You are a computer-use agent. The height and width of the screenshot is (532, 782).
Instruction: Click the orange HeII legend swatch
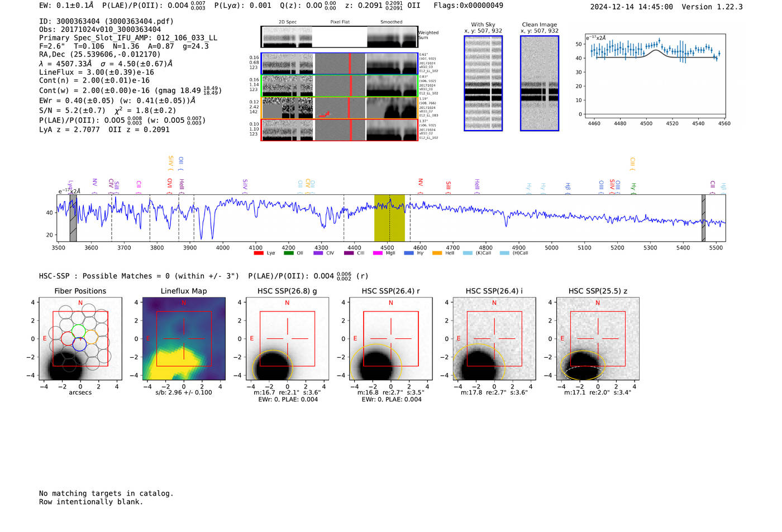coord(437,253)
